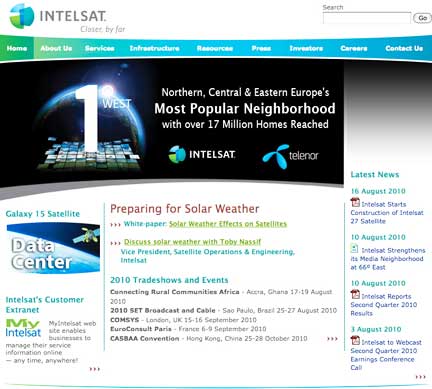Expand more events via red arrows after CASBAA
Image resolution: width=432 pixels, height=389 pixels.
[x=332, y=339]
